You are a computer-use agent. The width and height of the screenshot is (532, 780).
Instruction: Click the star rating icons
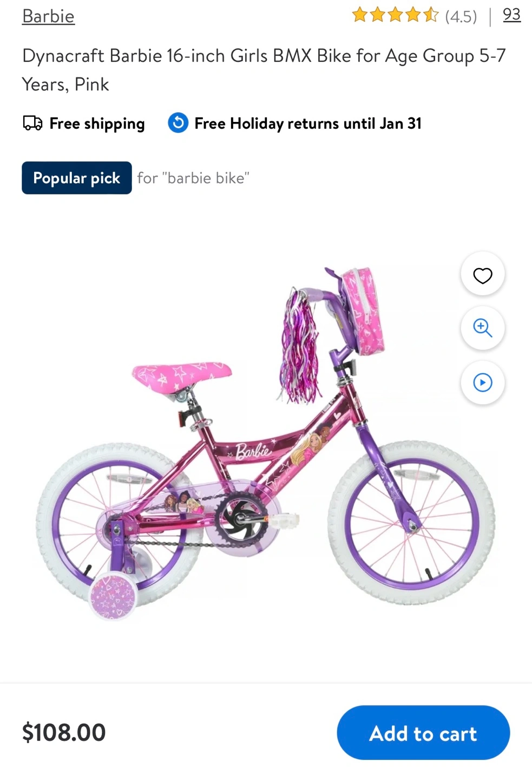(x=395, y=15)
